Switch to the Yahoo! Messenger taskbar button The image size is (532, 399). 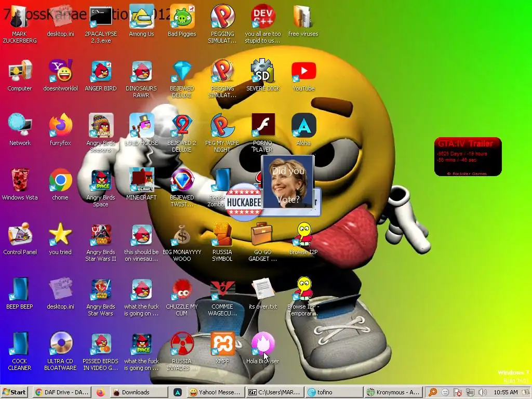216,392
